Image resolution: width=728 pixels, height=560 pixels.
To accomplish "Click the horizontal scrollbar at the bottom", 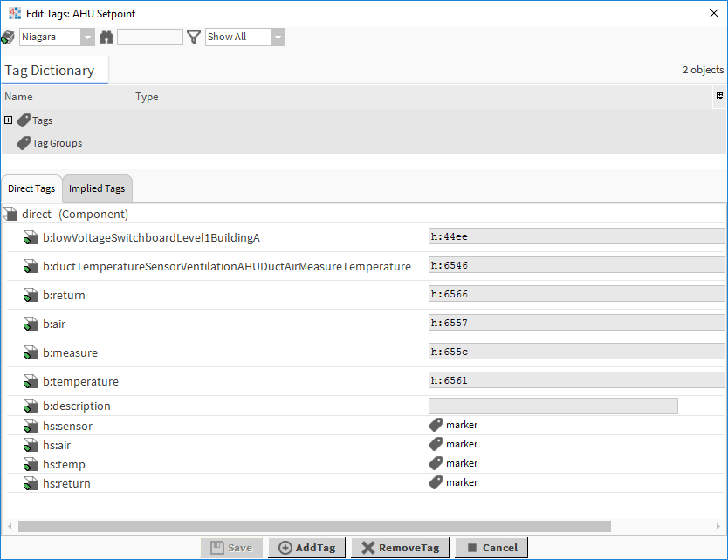I will [314, 526].
